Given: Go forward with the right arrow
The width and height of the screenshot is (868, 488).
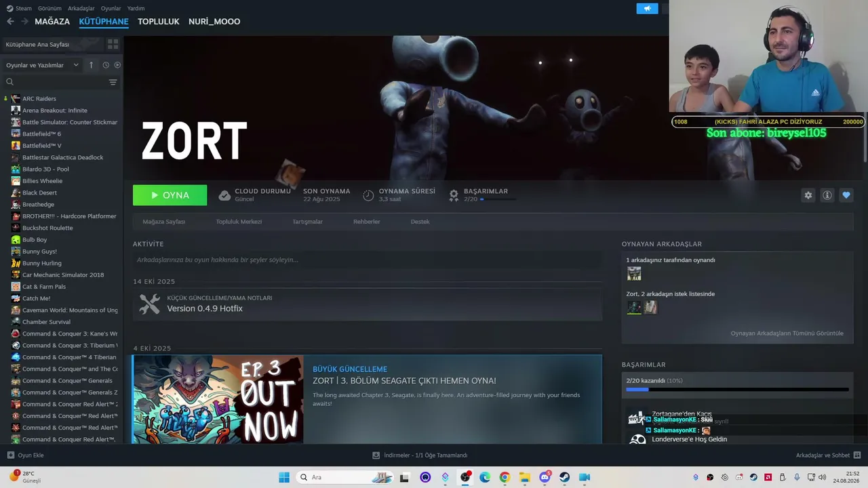Looking at the screenshot, I should pos(25,22).
